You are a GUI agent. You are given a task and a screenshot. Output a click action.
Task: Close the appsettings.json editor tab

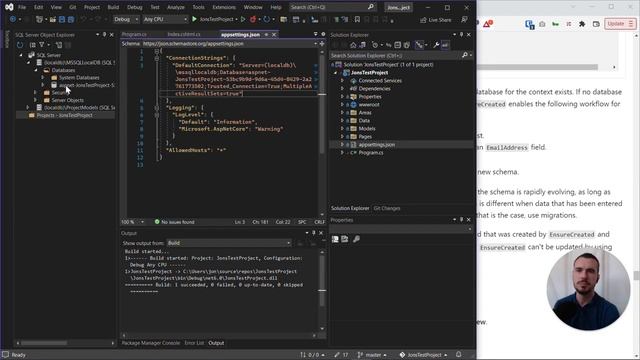click(274, 35)
